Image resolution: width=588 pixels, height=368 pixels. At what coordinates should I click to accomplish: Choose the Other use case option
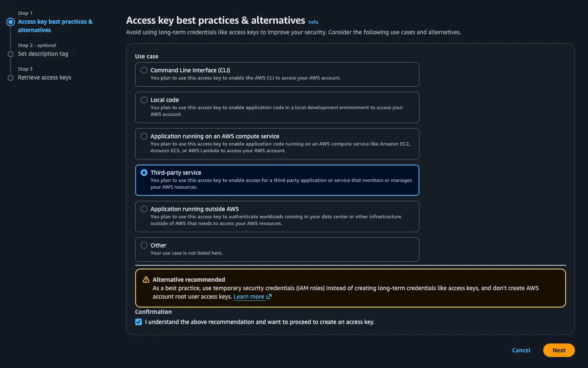(144, 245)
